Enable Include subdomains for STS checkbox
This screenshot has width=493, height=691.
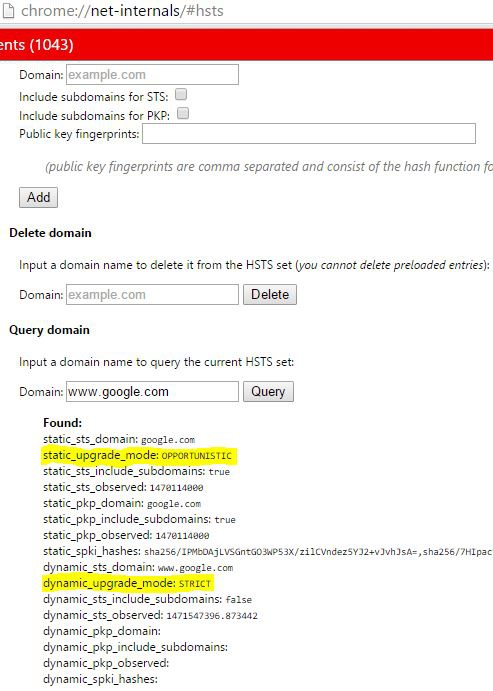[x=181, y=94]
